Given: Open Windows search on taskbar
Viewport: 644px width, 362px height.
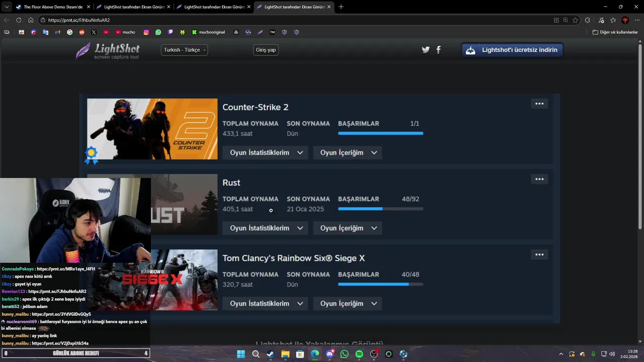Looking at the screenshot, I should pos(256,354).
